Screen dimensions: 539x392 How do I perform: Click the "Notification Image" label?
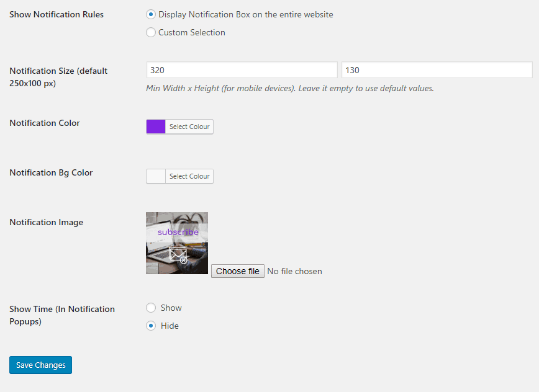click(46, 221)
